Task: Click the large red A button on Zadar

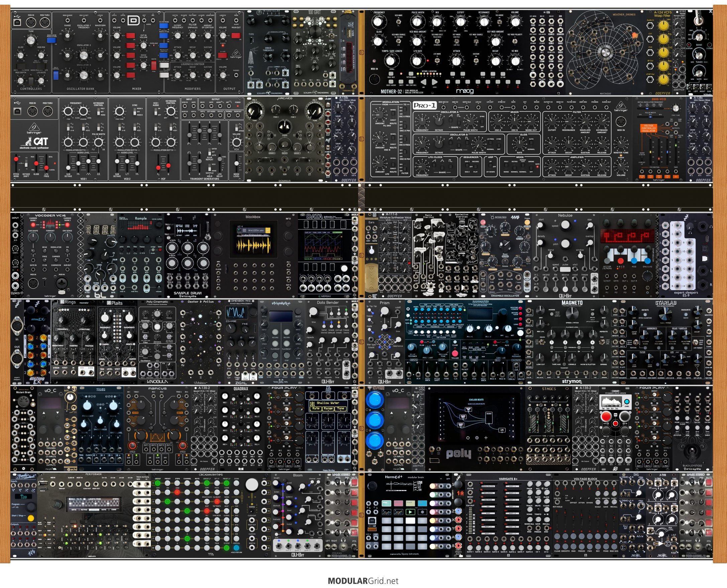Action: click(x=606, y=417)
